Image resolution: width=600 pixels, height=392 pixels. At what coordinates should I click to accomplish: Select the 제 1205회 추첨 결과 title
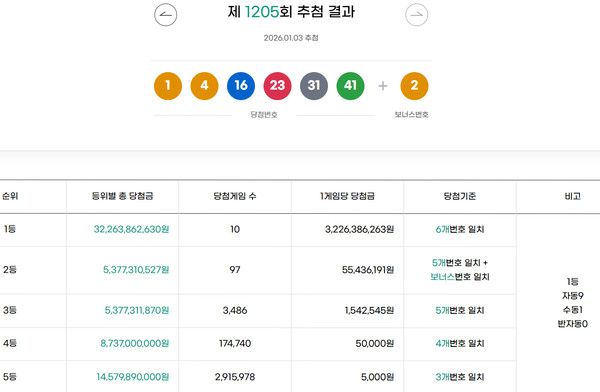(x=291, y=12)
